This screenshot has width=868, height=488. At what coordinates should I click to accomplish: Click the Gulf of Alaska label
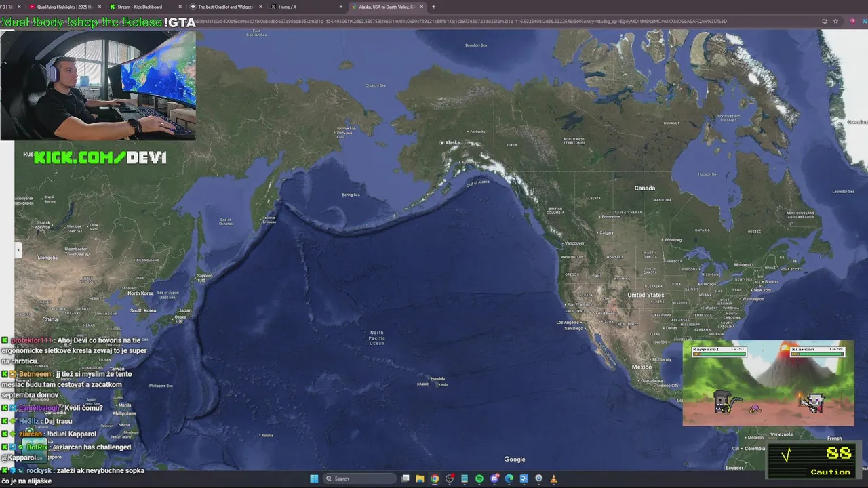pos(478,182)
